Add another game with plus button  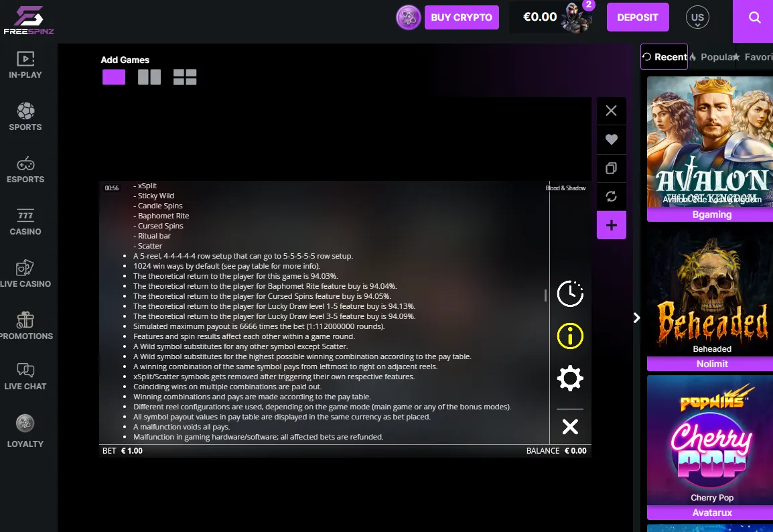coord(612,225)
